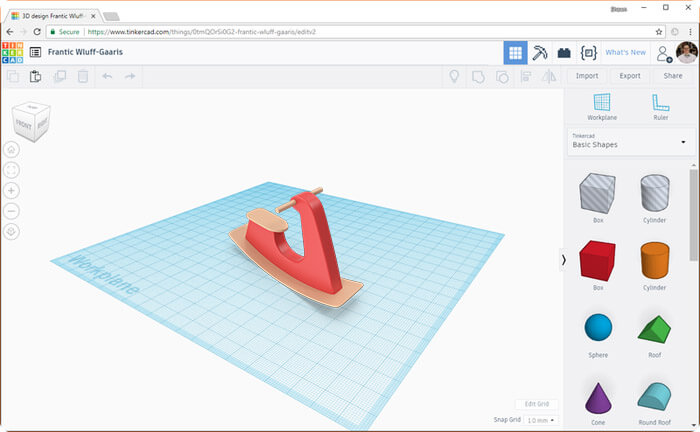Image resolution: width=700 pixels, height=432 pixels.
Task: Open the user profile avatar
Action: tap(687, 53)
